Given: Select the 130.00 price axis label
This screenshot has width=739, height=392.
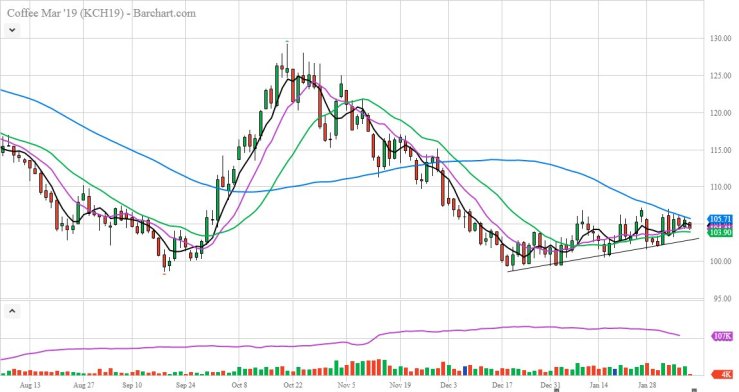Looking at the screenshot, I should (720, 38).
